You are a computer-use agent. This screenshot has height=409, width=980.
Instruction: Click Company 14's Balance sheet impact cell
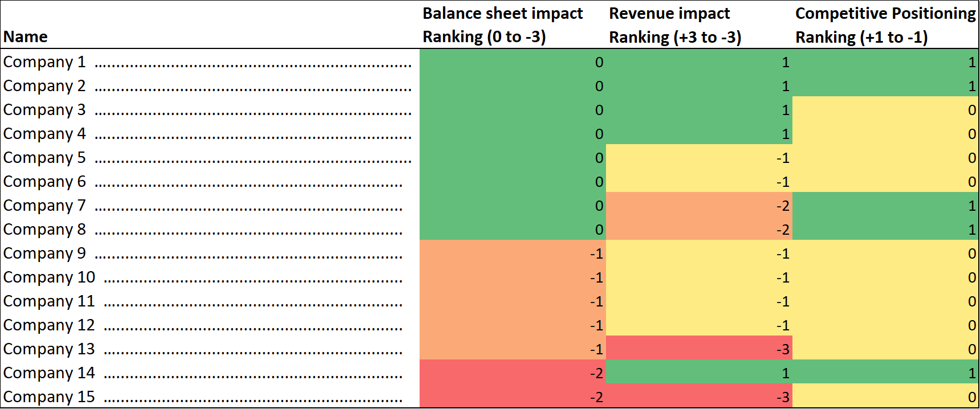513,373
